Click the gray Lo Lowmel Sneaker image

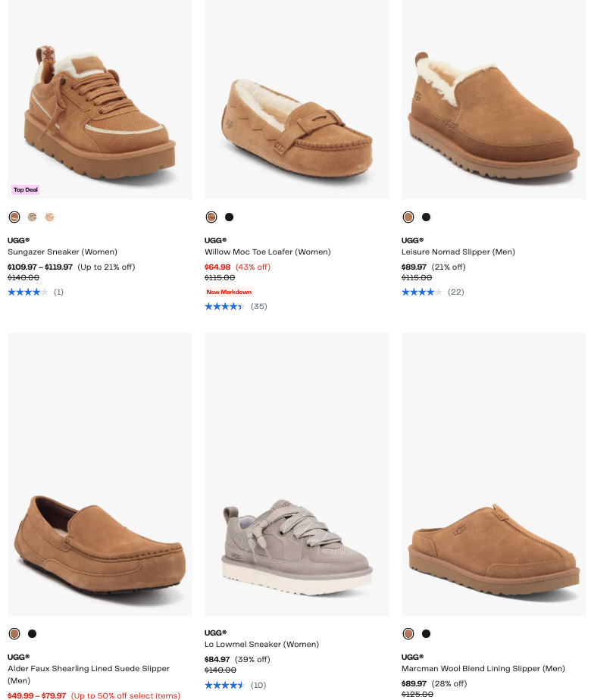click(297, 542)
